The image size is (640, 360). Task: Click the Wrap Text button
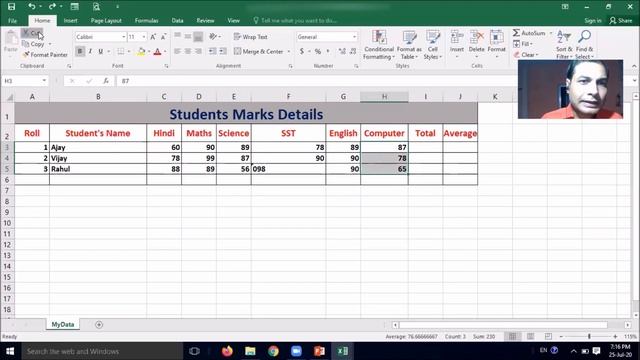tap(251, 37)
